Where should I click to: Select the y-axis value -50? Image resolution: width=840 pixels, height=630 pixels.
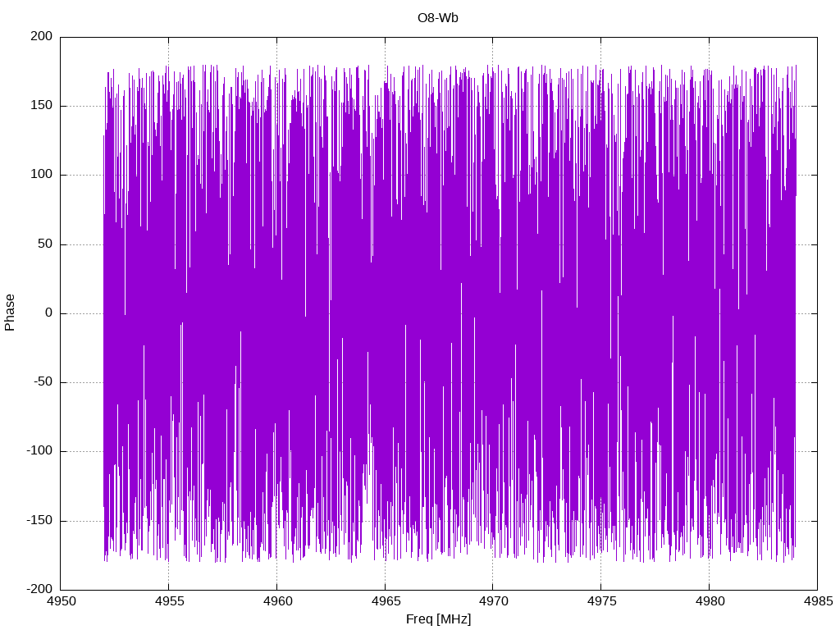pyautogui.click(x=43, y=382)
